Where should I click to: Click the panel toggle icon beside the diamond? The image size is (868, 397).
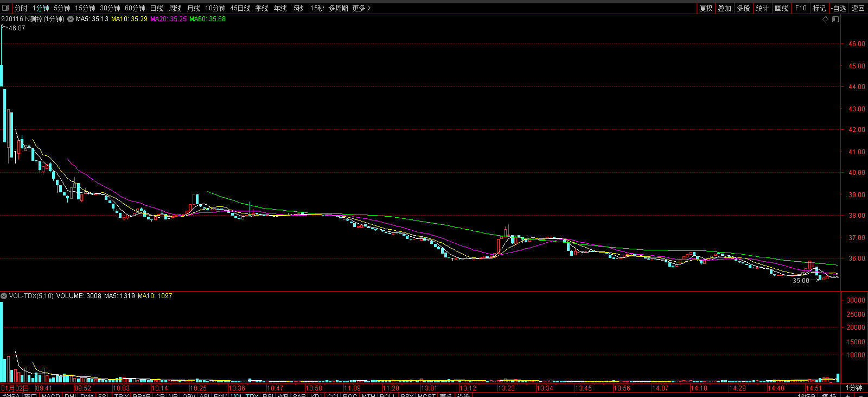pyautogui.click(x=835, y=19)
